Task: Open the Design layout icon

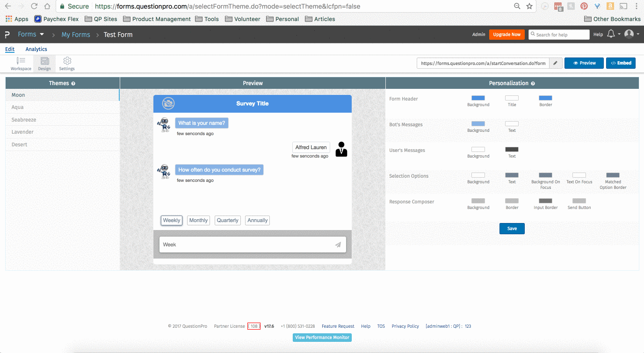Action: pos(44,64)
